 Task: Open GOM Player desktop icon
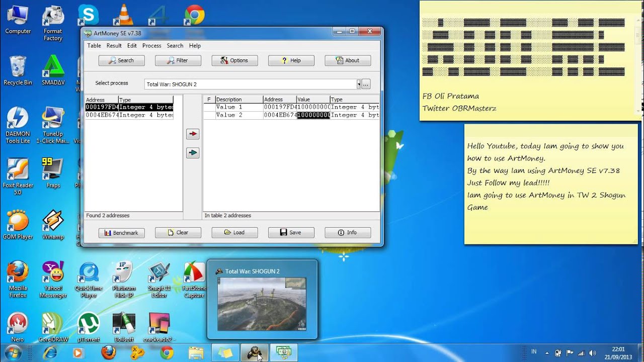click(18, 224)
